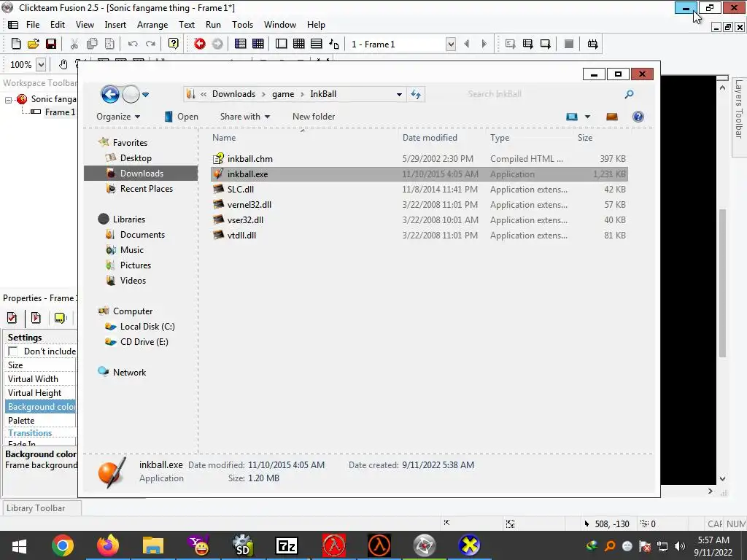Open the frame selector dropdown 1 - Frame 1

pos(450,44)
